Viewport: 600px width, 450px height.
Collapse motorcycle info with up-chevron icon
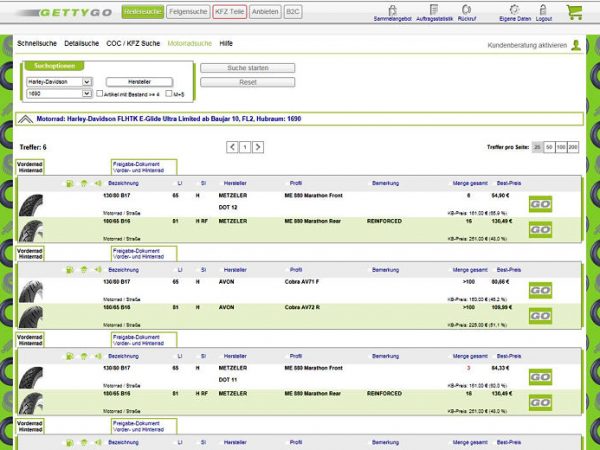tap(25, 119)
